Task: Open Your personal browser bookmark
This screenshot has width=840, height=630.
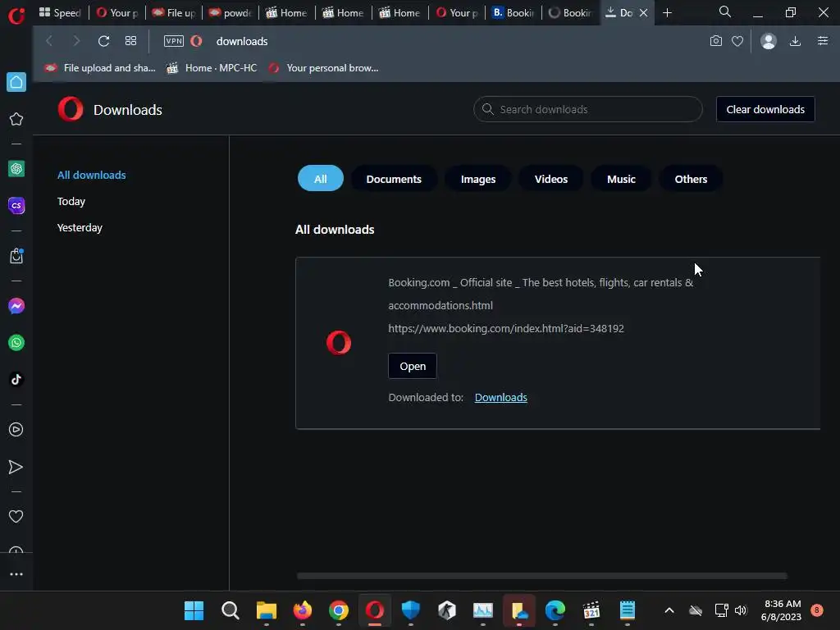Action: (x=323, y=68)
